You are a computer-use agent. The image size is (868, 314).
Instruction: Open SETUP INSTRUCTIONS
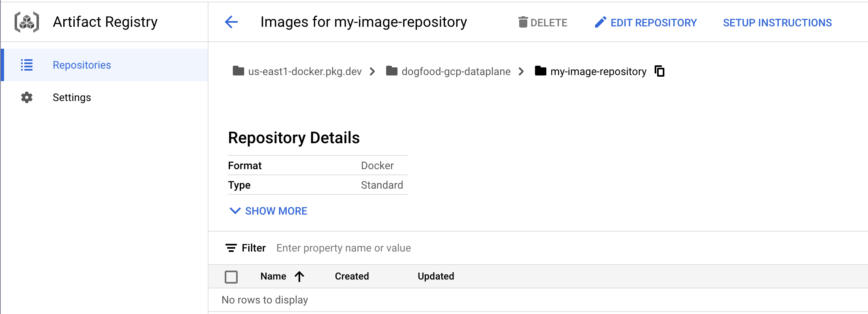pyautogui.click(x=777, y=23)
